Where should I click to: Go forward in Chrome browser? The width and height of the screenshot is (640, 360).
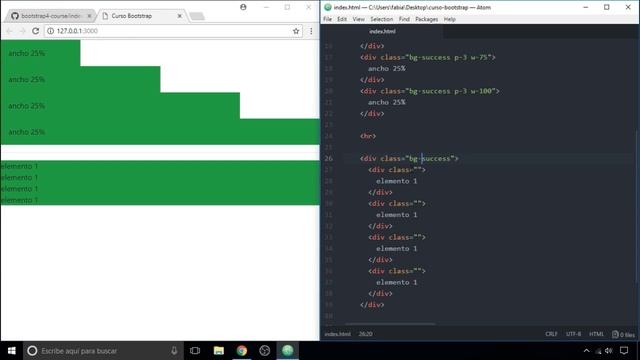[x=22, y=31]
